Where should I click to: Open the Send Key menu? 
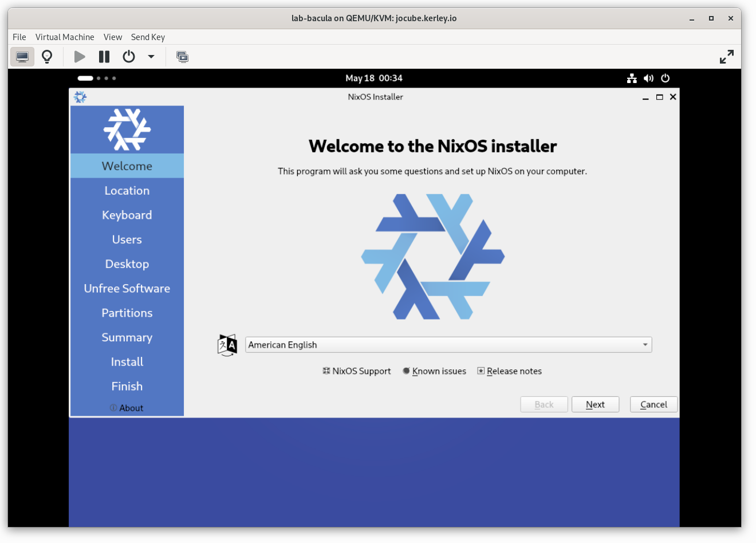click(x=148, y=37)
